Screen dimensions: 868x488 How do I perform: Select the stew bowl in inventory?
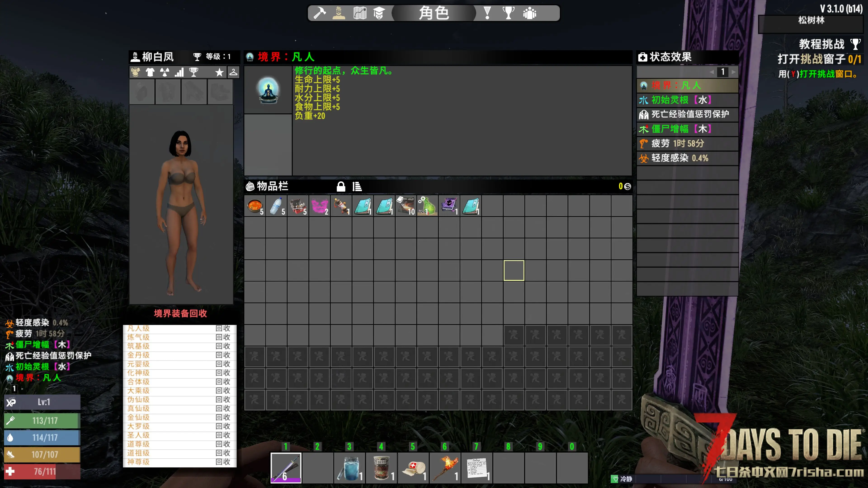point(255,206)
